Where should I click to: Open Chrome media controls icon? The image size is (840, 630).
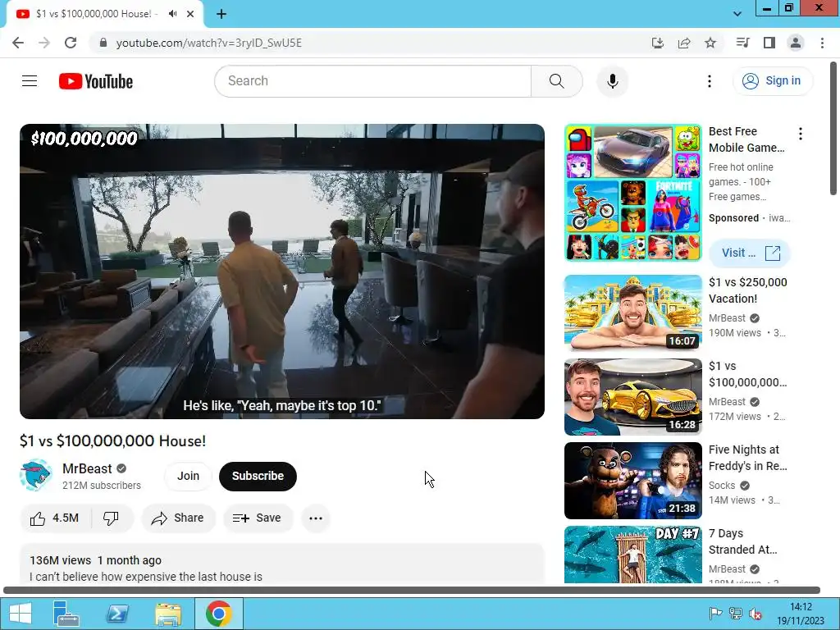tap(742, 43)
